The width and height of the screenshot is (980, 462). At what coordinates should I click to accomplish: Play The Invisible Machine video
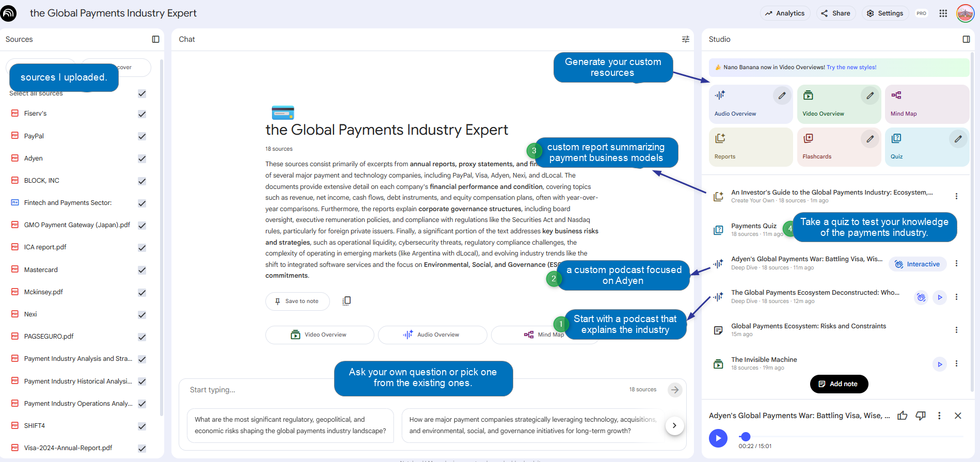click(x=940, y=364)
